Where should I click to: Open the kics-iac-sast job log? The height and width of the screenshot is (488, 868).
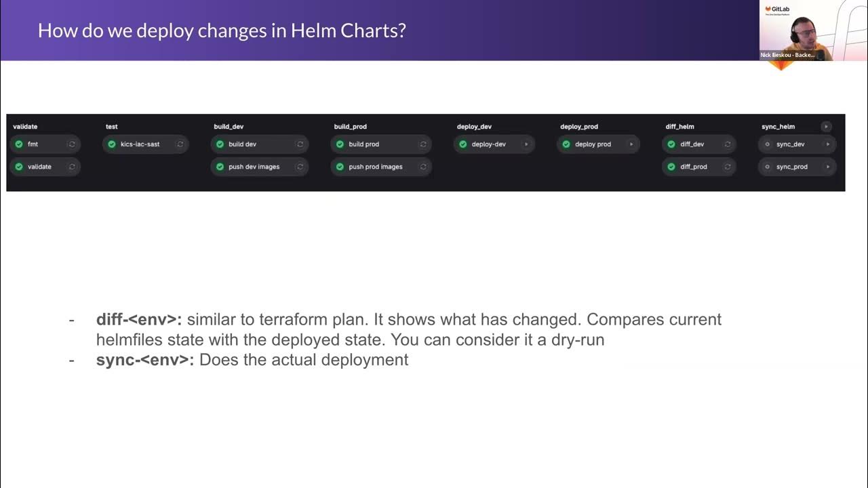pos(140,144)
